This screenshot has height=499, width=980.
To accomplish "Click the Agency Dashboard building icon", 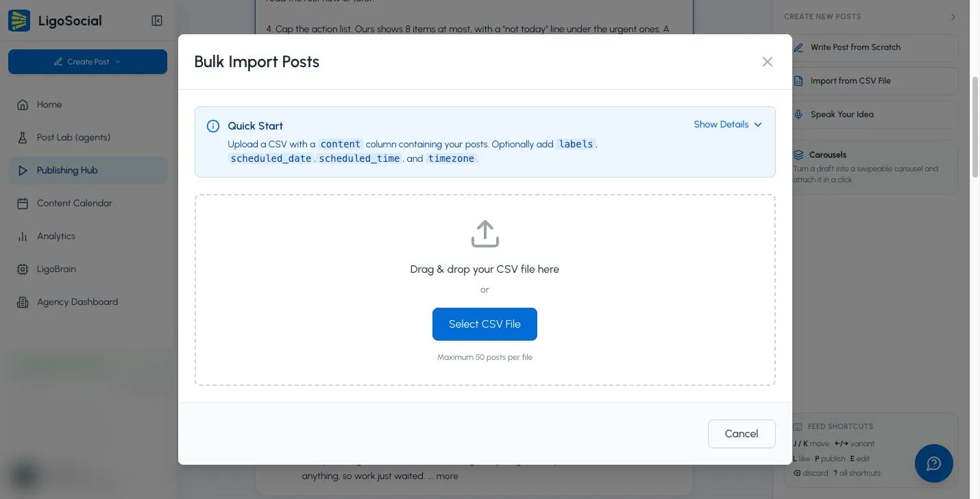I will pyautogui.click(x=23, y=302).
